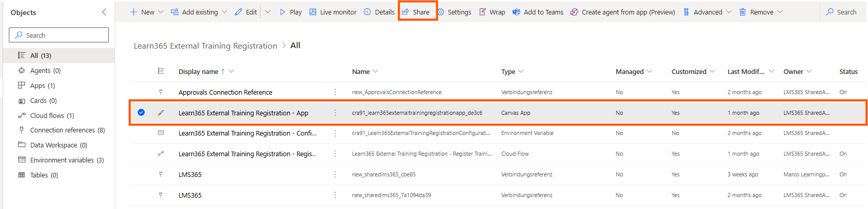This screenshot has width=868, height=209.
Task: Click Create agent from app (Preview)
Action: coord(622,12)
